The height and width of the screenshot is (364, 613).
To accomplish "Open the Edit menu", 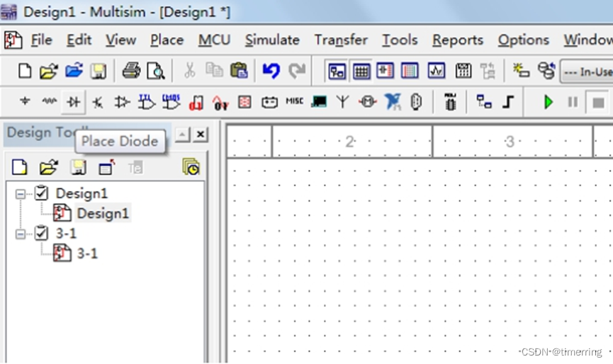I will click(79, 40).
